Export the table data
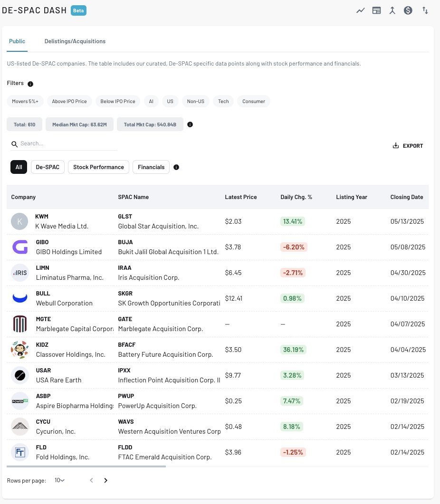The height and width of the screenshot is (504, 440). coord(408,146)
